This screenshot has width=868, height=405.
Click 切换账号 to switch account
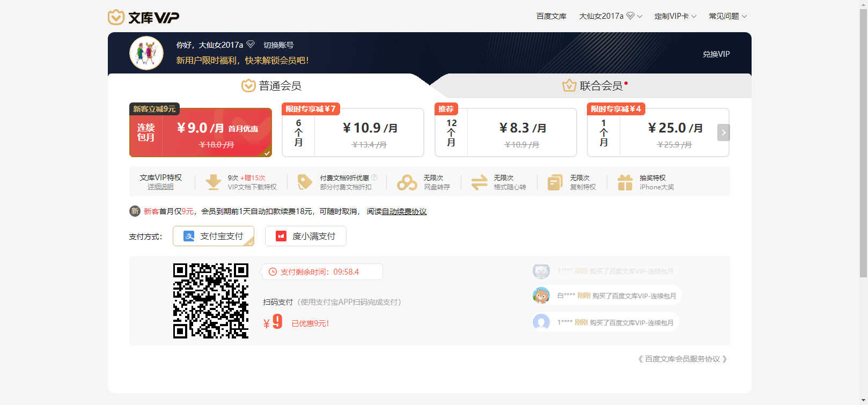pyautogui.click(x=278, y=45)
